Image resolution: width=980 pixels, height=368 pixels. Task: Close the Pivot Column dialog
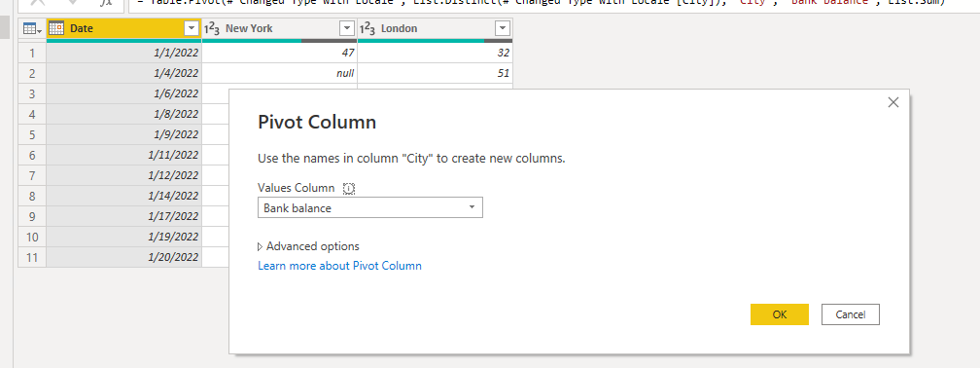tap(893, 102)
